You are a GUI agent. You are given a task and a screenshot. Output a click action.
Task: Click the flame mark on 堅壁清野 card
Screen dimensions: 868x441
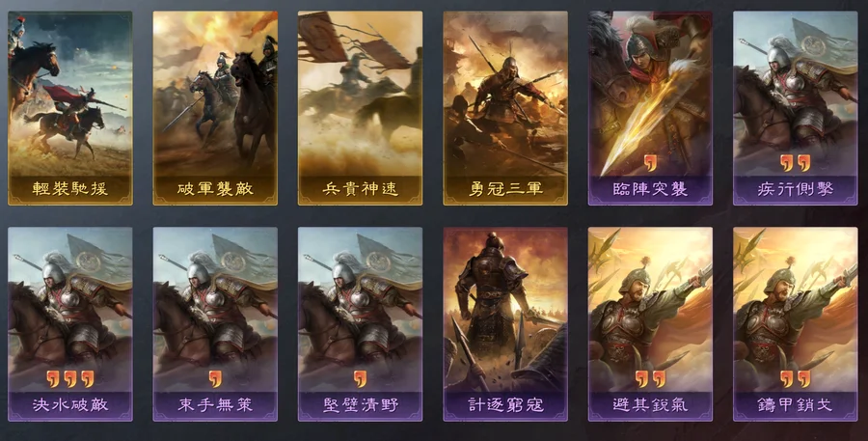click(x=360, y=379)
